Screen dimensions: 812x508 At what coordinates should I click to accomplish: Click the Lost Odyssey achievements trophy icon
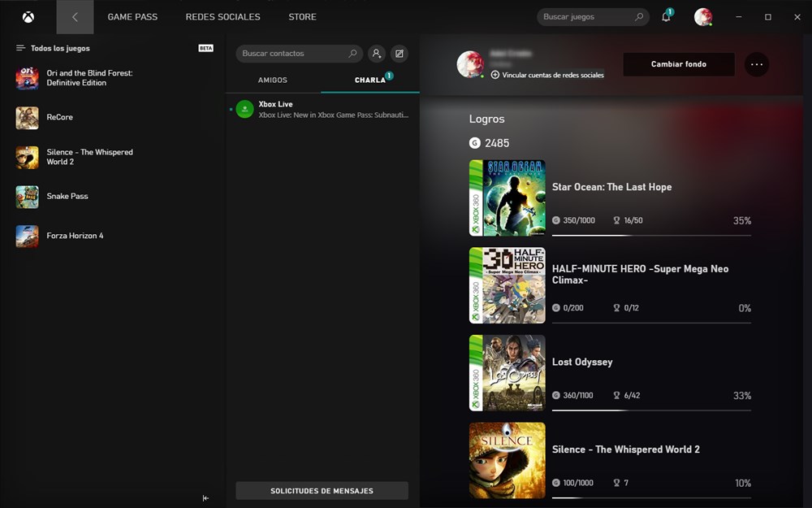click(x=616, y=396)
